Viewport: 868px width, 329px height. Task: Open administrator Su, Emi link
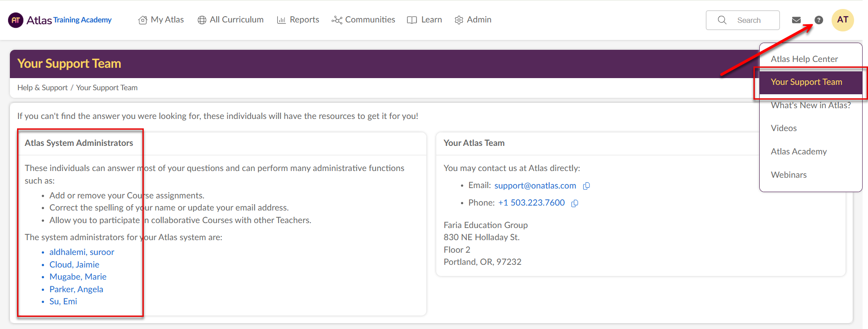pos(63,302)
